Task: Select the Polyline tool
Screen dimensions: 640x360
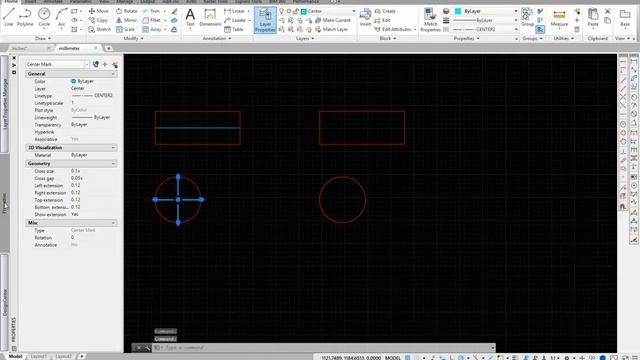Action: click(x=25, y=17)
